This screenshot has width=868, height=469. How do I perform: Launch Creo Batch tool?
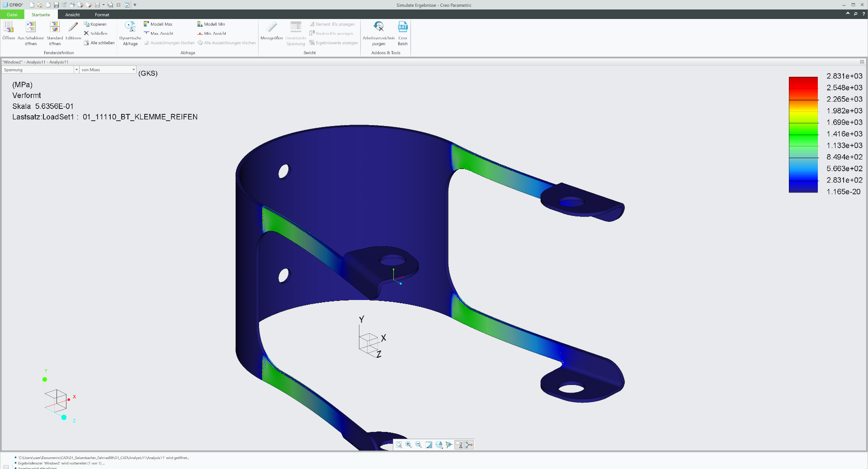(x=403, y=33)
